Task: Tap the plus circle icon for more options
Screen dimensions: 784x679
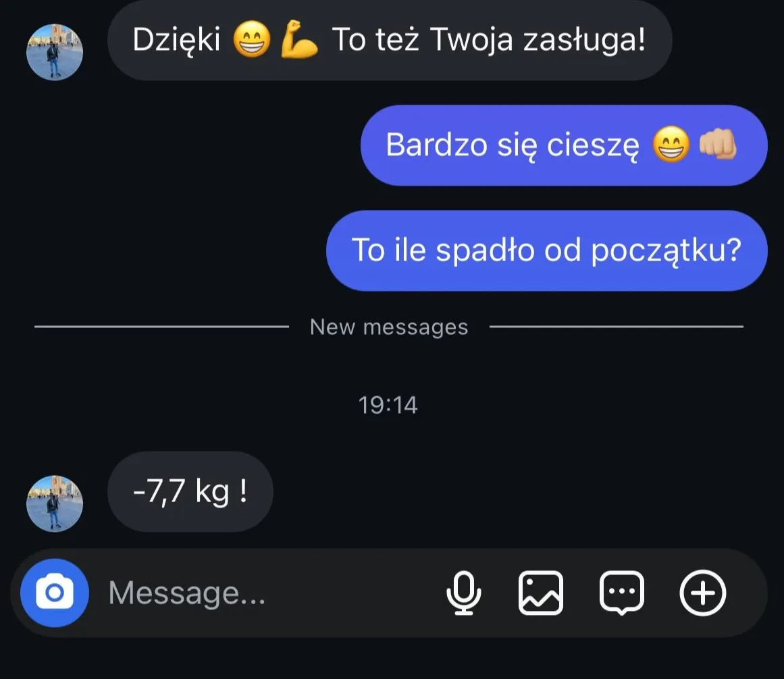Action: click(x=702, y=593)
